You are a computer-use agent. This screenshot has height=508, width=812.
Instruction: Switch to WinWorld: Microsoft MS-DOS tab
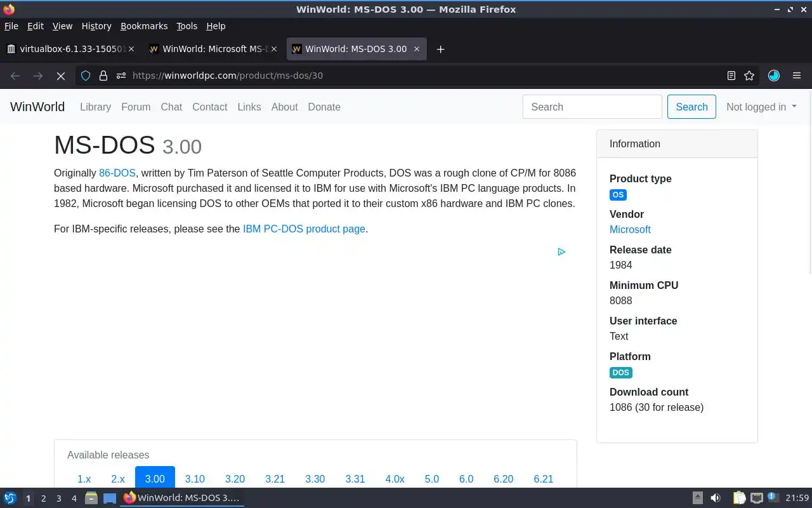coord(214,49)
